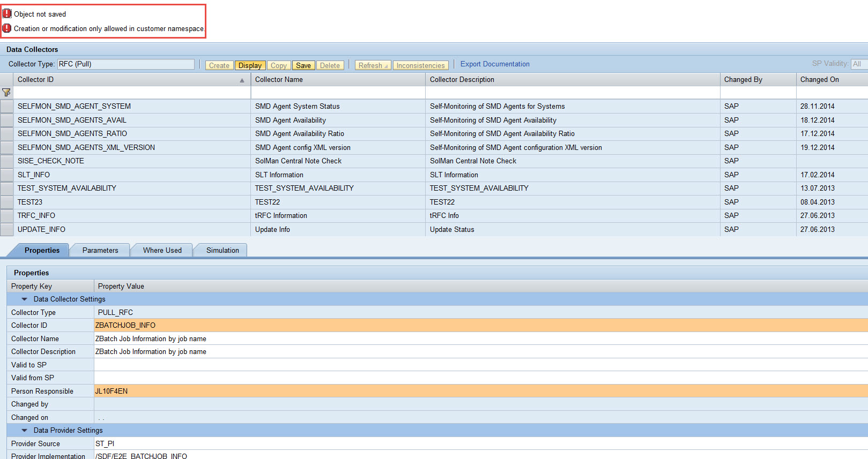
Task: Select SISE_CHECK_NOTE collector ID cell
Action: click(x=132, y=161)
